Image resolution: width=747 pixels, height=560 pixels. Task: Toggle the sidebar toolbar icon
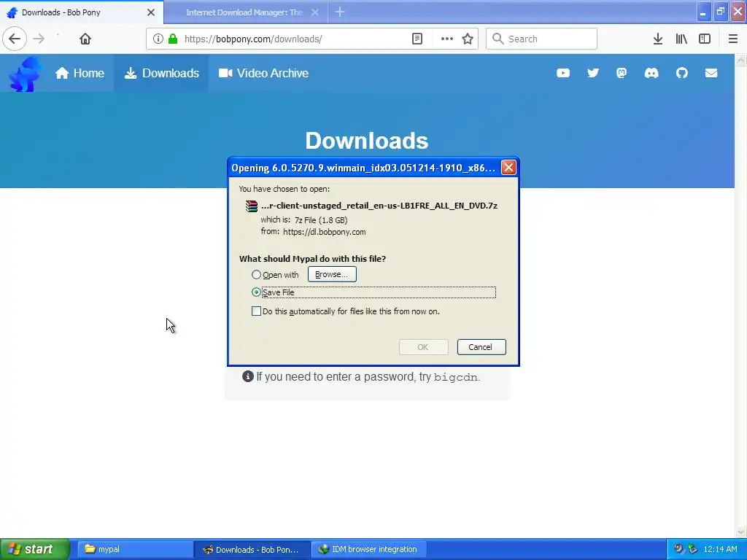point(705,39)
